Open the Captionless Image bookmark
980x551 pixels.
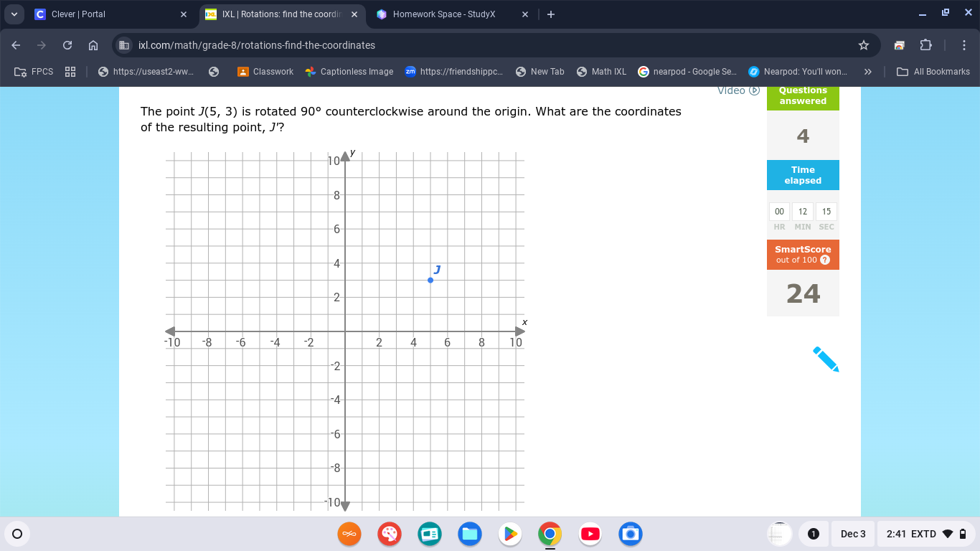tap(349, 72)
